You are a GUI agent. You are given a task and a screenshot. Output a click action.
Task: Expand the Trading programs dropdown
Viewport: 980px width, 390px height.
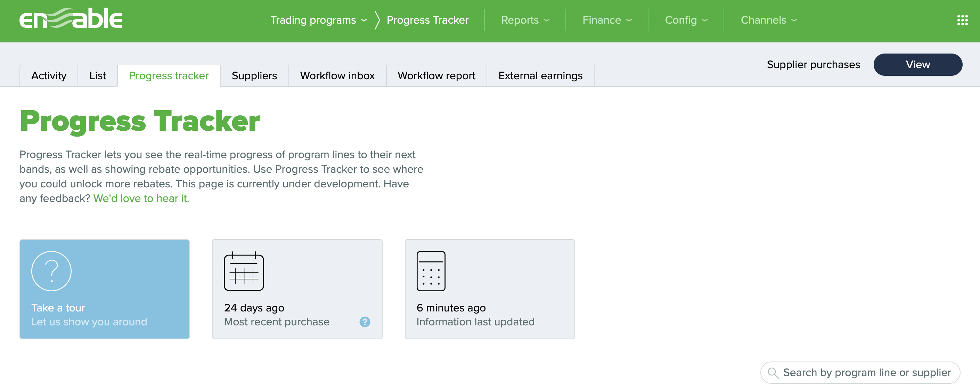click(x=318, y=20)
